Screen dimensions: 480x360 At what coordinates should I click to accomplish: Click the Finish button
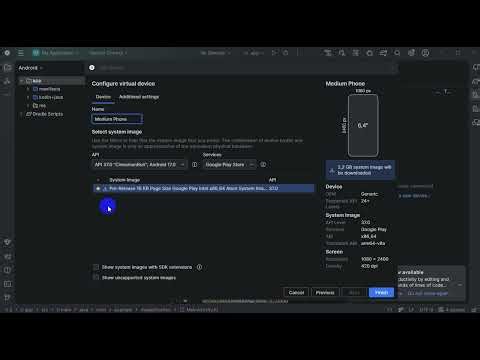coord(381,292)
